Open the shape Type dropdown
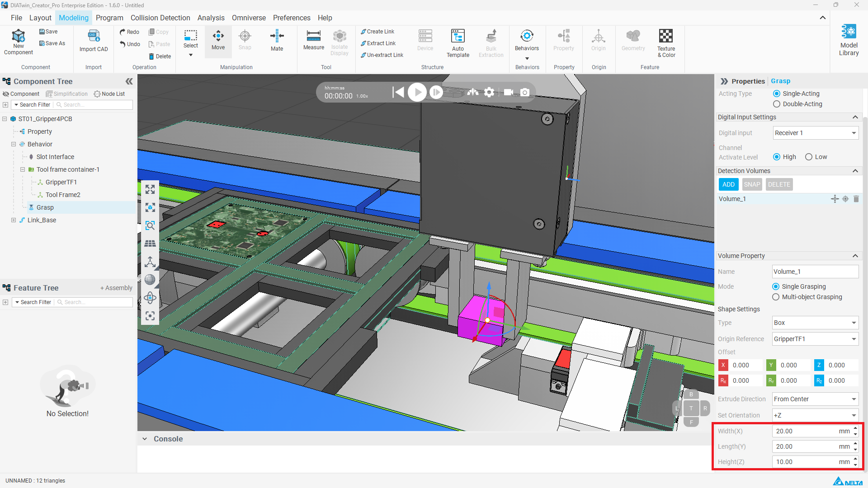Viewport: 868px width, 488px height. pos(815,323)
